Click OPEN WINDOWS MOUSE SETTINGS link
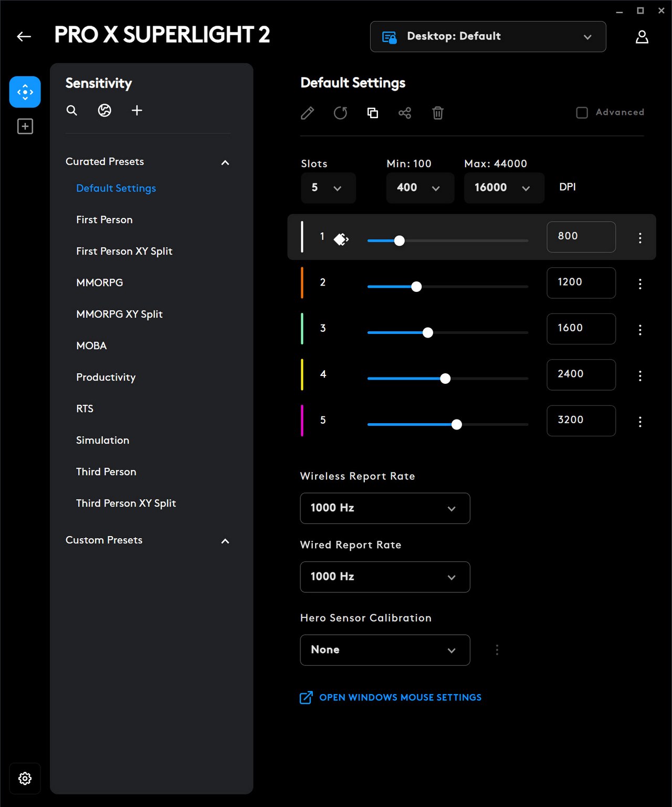Screen dimensions: 672x807 [400, 697]
